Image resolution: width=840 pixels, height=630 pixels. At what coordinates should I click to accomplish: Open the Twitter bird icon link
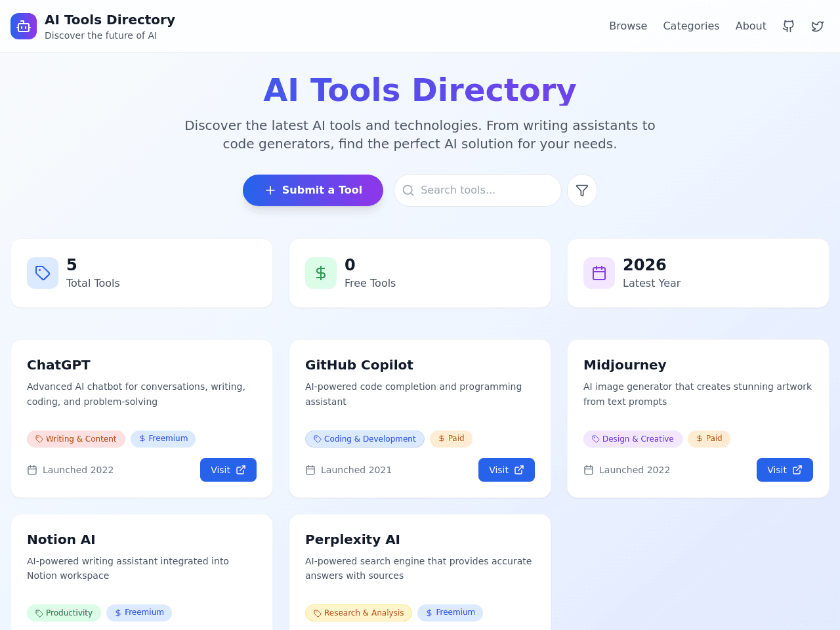pos(818,26)
